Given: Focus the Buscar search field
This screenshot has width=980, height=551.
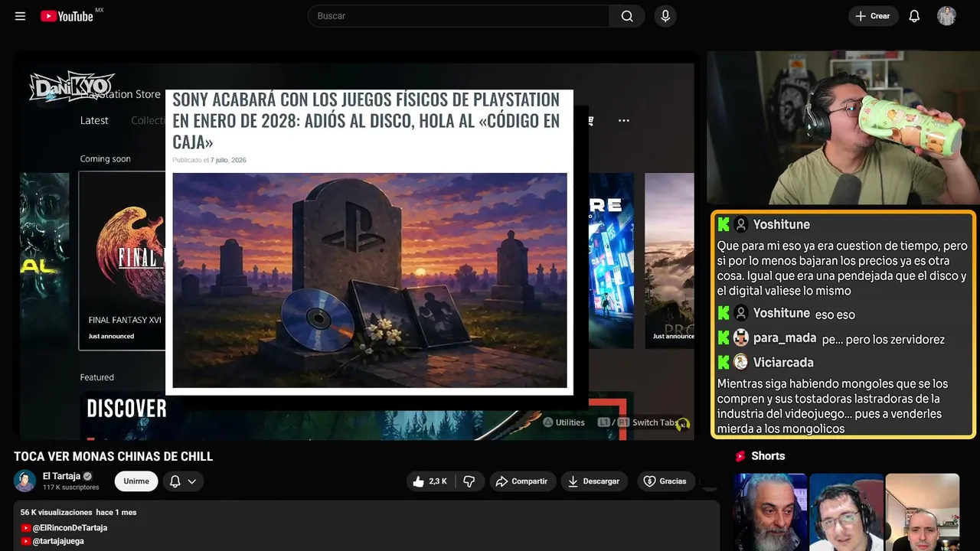Looking at the screenshot, I should (x=459, y=16).
